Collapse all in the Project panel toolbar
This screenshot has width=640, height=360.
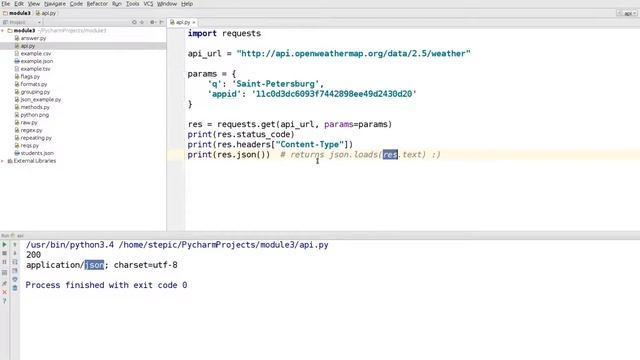142,22
